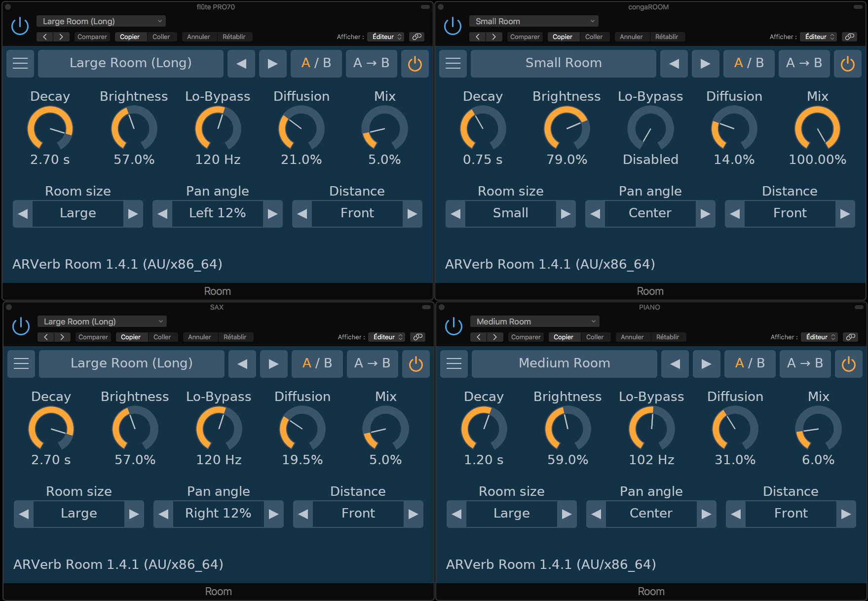This screenshot has width=868, height=601.
Task: Step Distance forward in congaROOM window
Action: (x=845, y=214)
